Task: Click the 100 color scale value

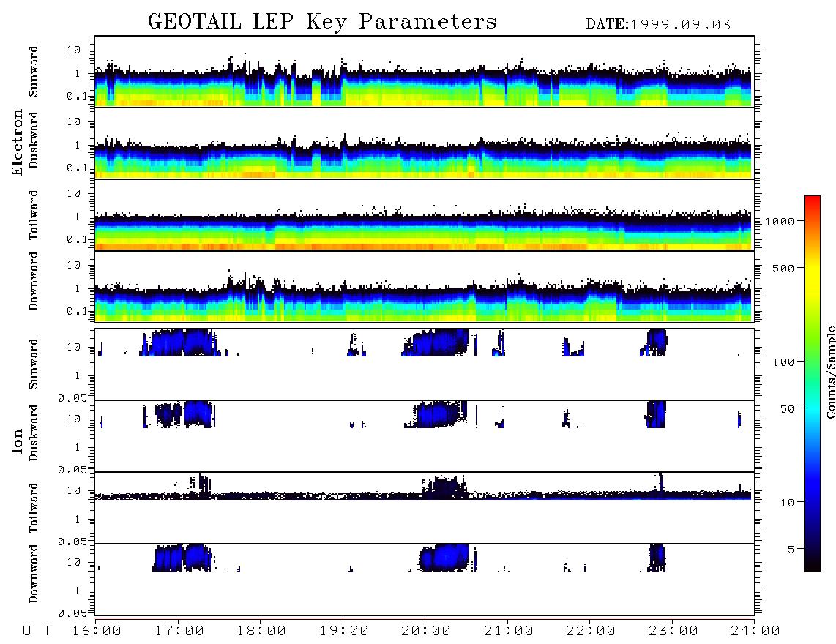Action: pyautogui.click(x=784, y=362)
